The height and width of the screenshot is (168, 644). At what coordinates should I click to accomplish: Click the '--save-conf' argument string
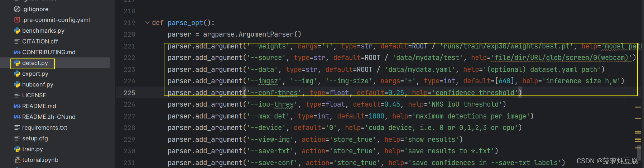pos(272,163)
